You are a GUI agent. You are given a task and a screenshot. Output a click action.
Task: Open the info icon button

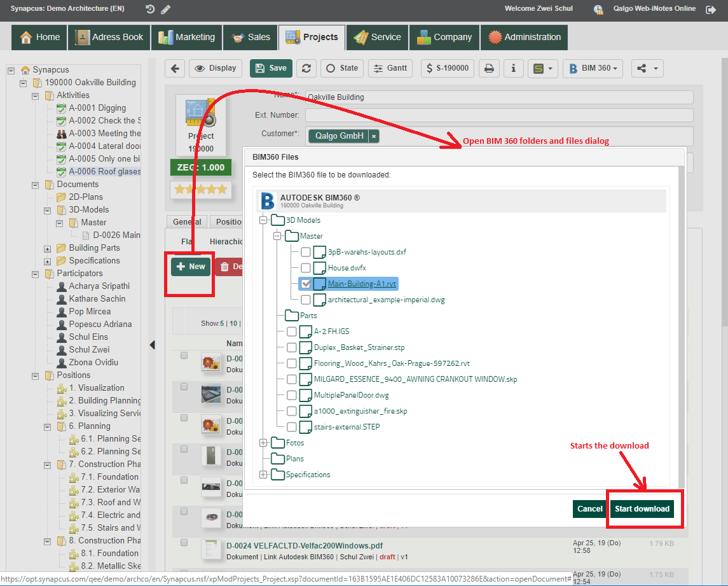click(514, 69)
